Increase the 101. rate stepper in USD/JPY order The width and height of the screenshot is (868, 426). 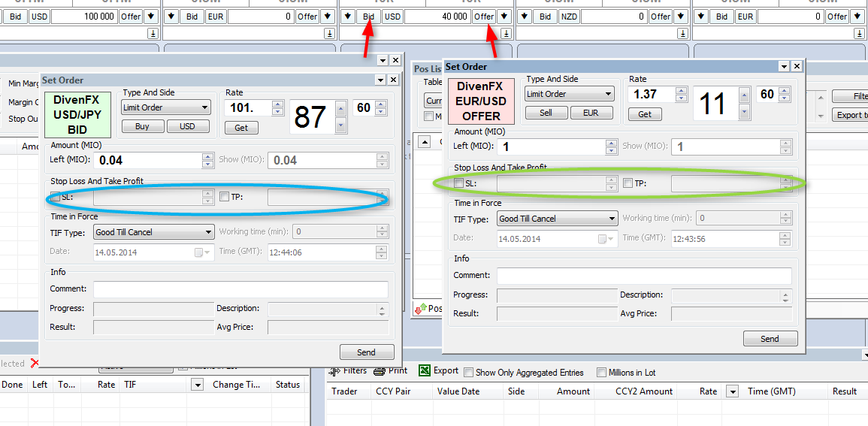[x=279, y=104]
